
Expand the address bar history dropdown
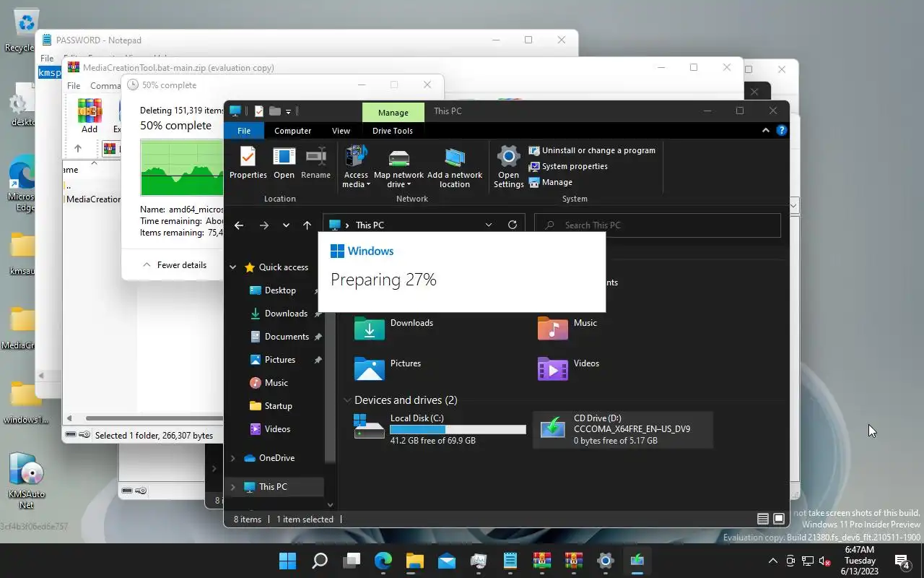[489, 225]
